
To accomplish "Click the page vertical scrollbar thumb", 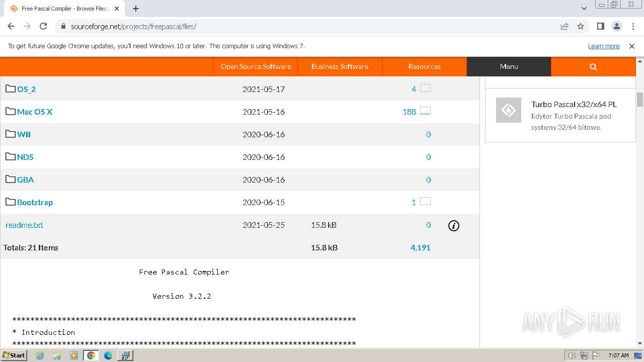I will (x=640, y=100).
